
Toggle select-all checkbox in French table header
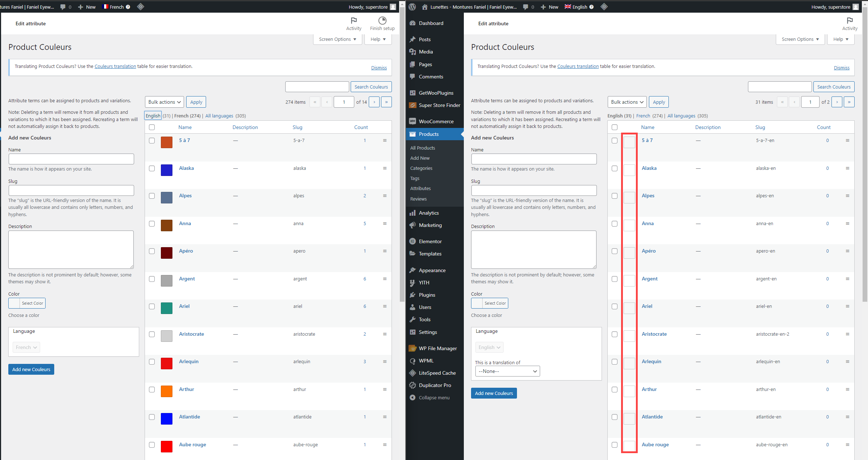pyautogui.click(x=152, y=127)
